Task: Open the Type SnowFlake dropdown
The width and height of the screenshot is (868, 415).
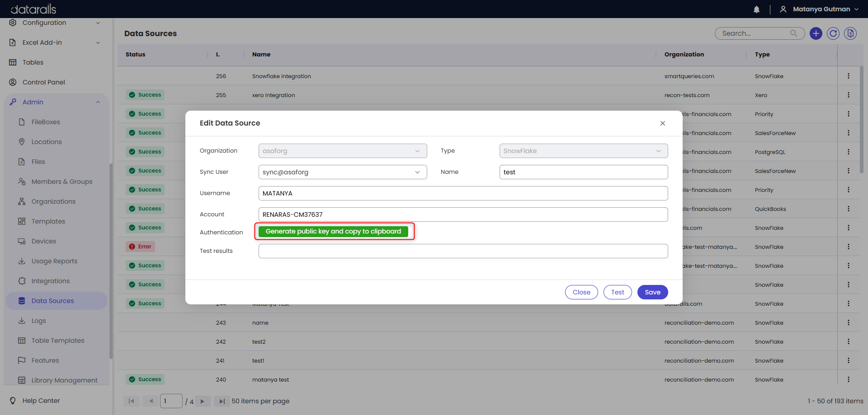Action: 584,151
